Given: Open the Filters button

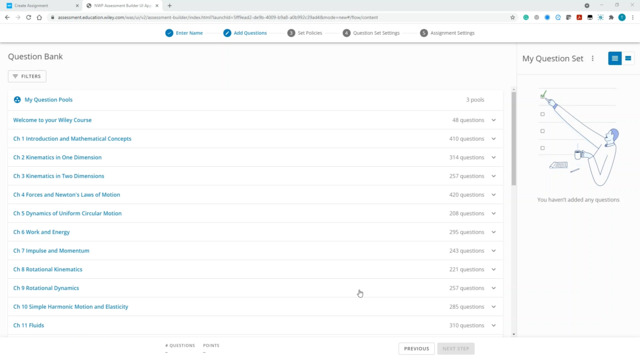Looking at the screenshot, I should point(27,76).
